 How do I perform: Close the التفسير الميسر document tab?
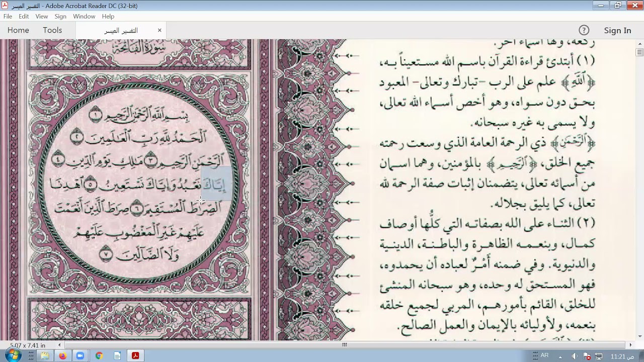[x=159, y=30]
